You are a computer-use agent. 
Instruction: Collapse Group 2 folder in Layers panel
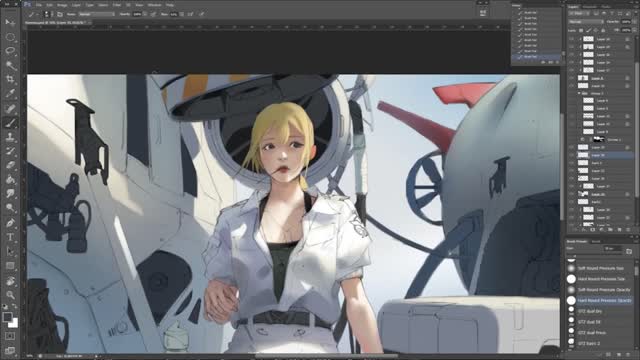click(579, 93)
